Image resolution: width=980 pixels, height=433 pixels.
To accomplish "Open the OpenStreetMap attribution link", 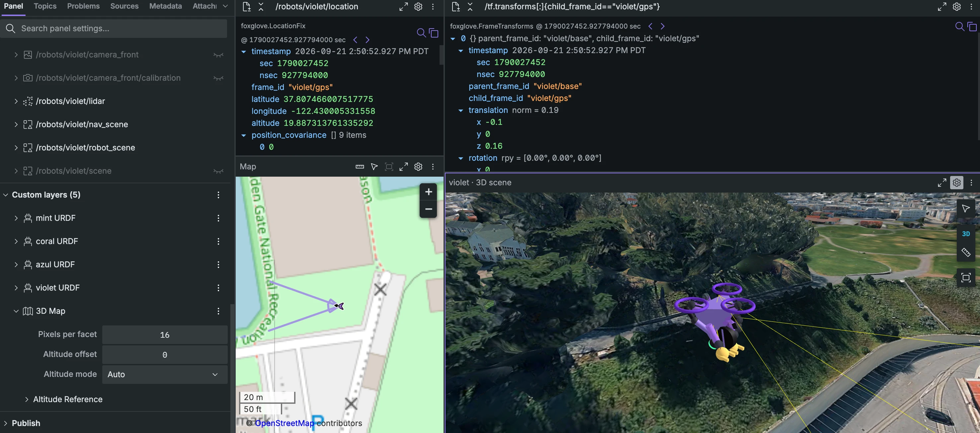I will pyautogui.click(x=285, y=423).
